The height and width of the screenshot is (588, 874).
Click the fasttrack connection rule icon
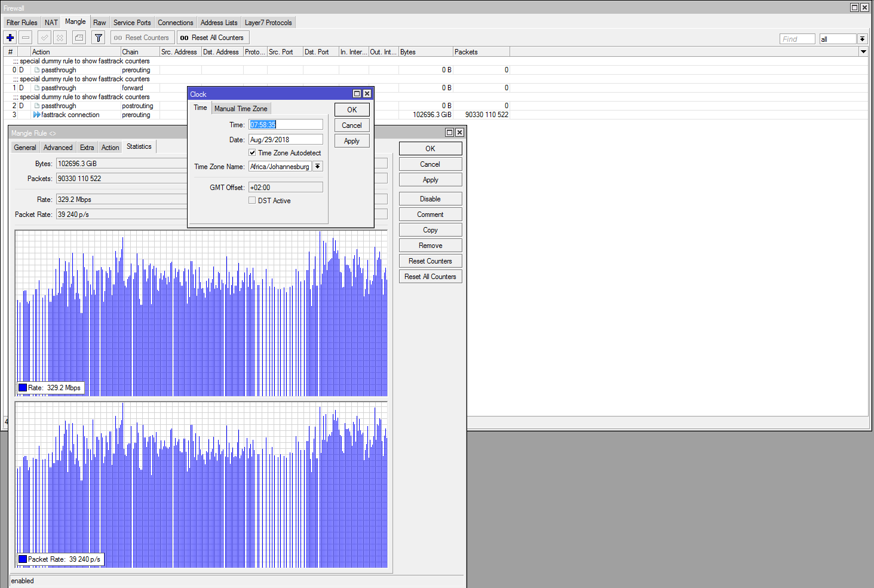point(37,115)
